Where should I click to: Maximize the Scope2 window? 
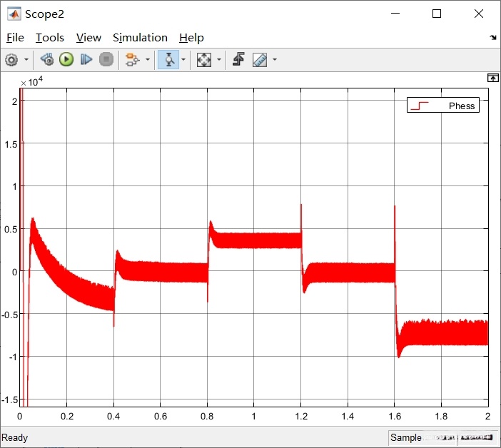[x=437, y=14]
